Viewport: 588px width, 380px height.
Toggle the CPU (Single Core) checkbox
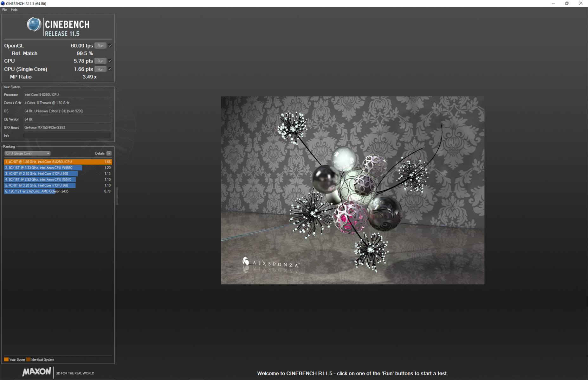[x=110, y=69]
